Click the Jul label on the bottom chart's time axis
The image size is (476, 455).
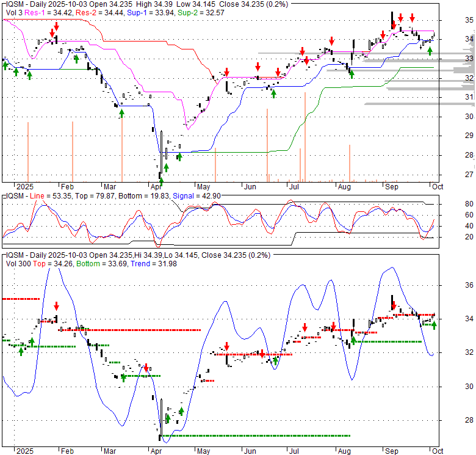pyautogui.click(x=293, y=451)
